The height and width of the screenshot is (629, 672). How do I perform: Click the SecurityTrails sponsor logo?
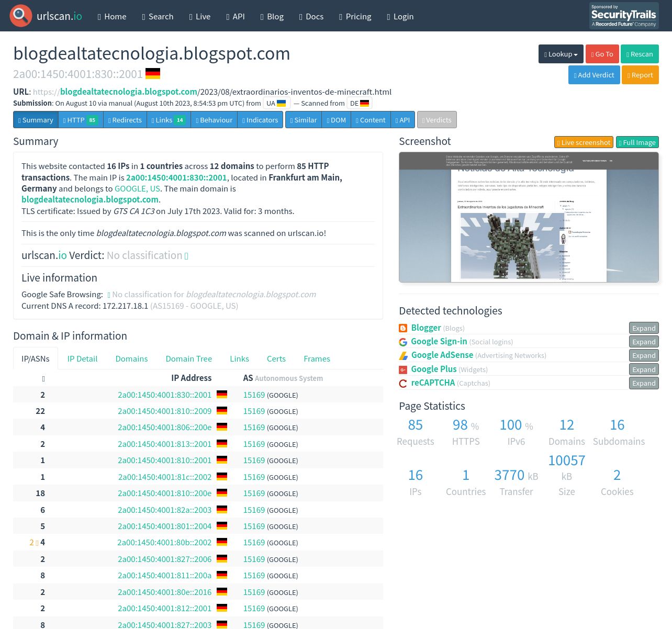(624, 16)
